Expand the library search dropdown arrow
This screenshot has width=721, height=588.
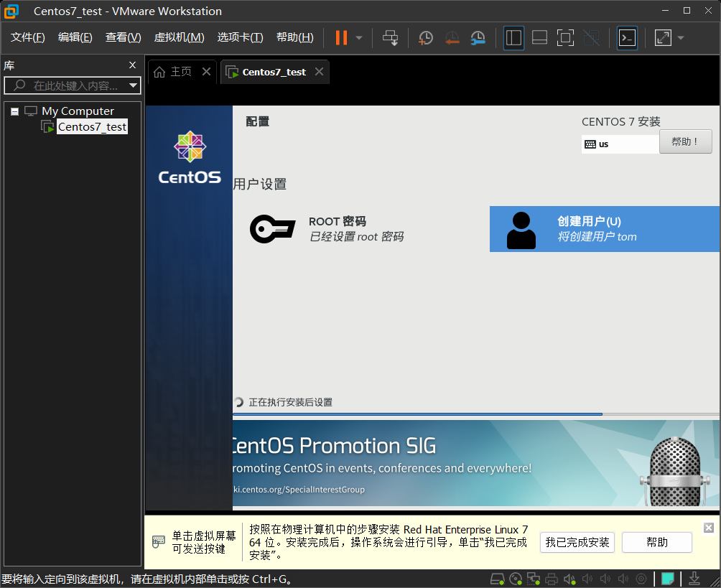pos(134,85)
